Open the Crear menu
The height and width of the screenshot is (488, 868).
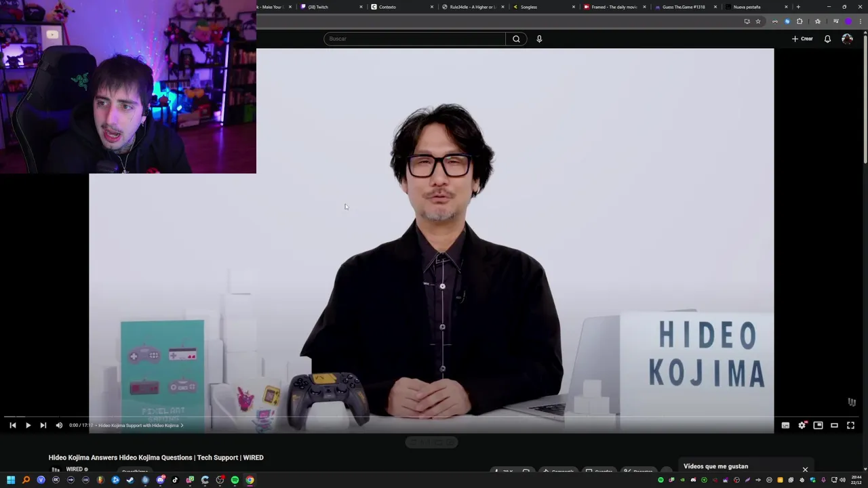tap(802, 39)
